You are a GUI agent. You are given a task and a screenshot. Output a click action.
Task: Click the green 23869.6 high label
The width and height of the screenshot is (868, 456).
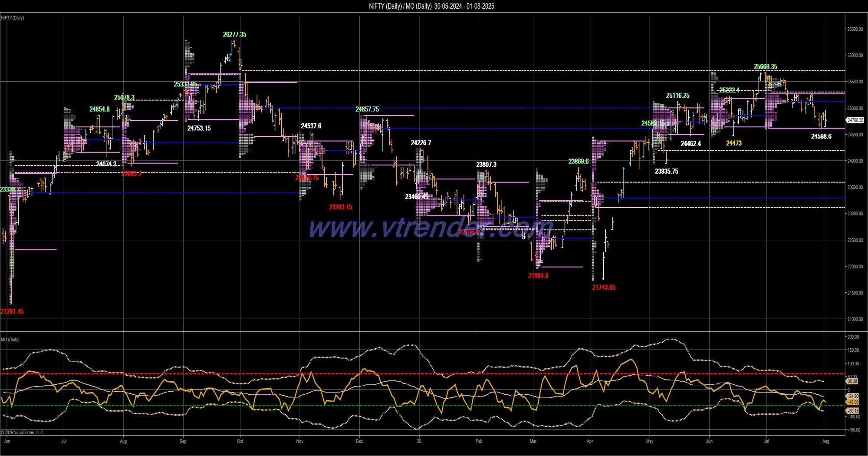point(579,162)
